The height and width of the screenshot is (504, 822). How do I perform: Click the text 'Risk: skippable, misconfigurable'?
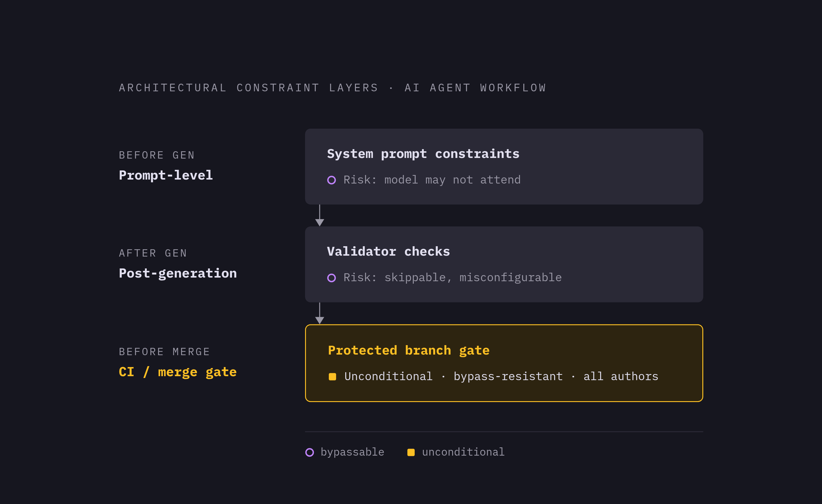[x=453, y=278]
